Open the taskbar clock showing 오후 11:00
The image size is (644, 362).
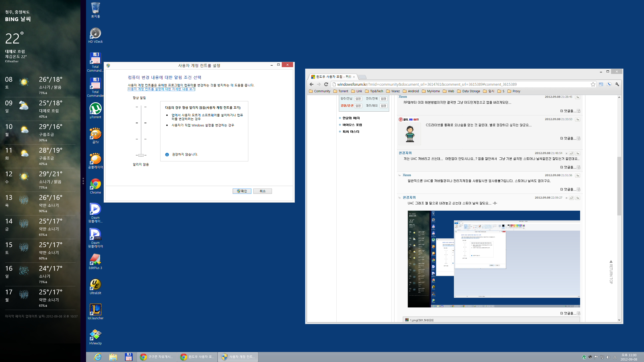(x=629, y=357)
